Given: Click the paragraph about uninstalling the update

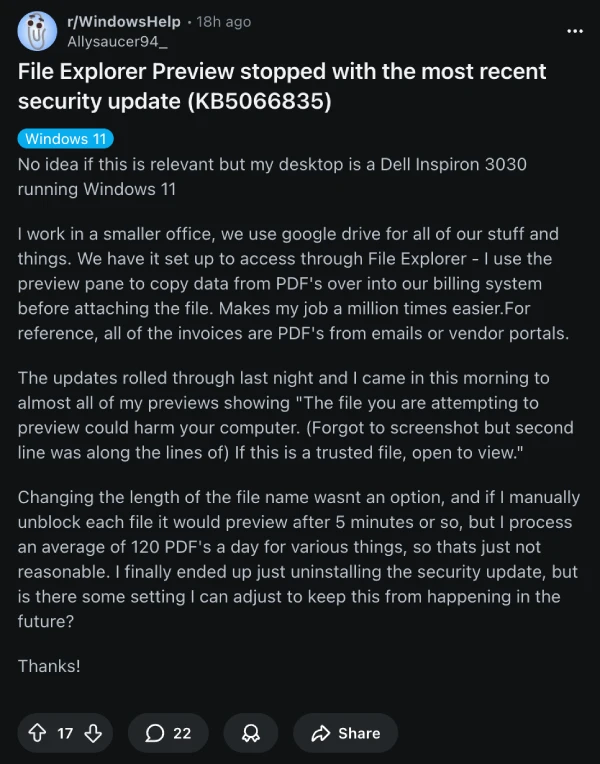Looking at the screenshot, I should click(295, 560).
